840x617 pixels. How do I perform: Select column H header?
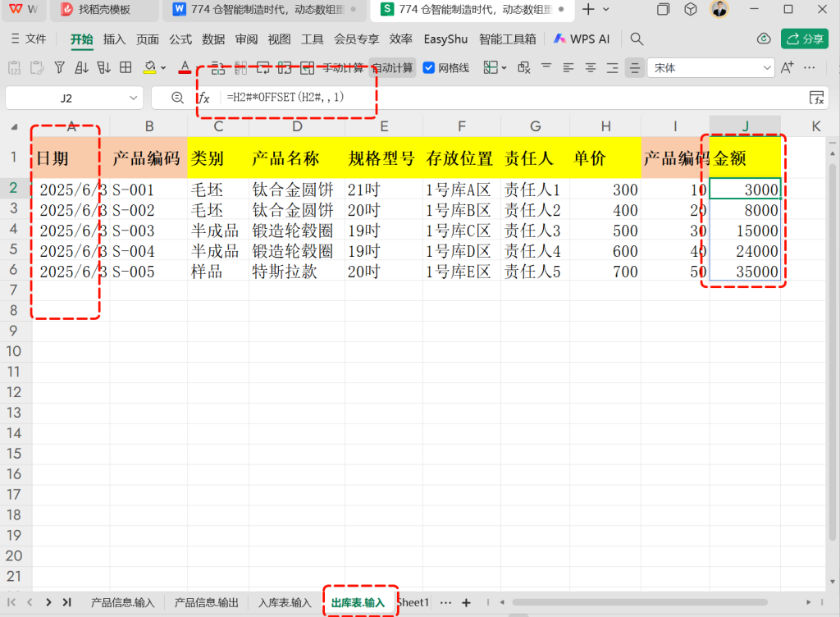(605, 126)
